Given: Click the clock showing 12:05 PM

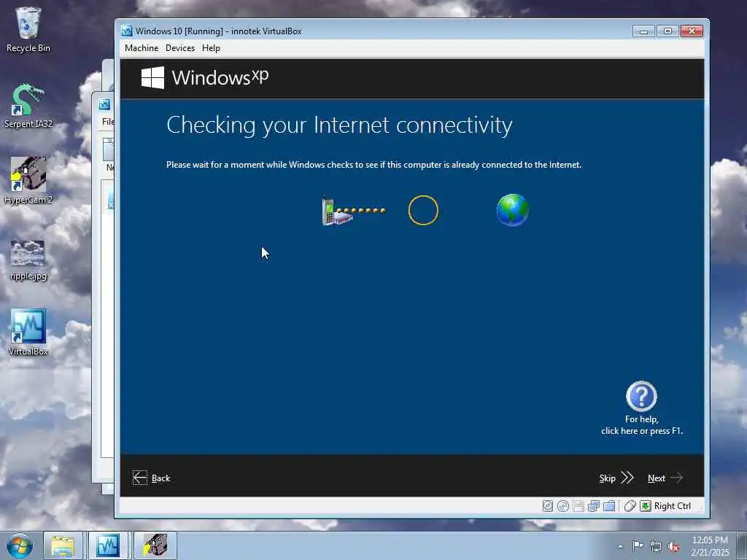Looking at the screenshot, I should point(710,546).
